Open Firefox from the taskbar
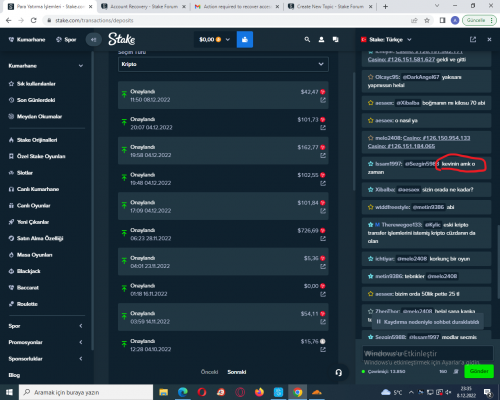 pyautogui.click(x=259, y=392)
